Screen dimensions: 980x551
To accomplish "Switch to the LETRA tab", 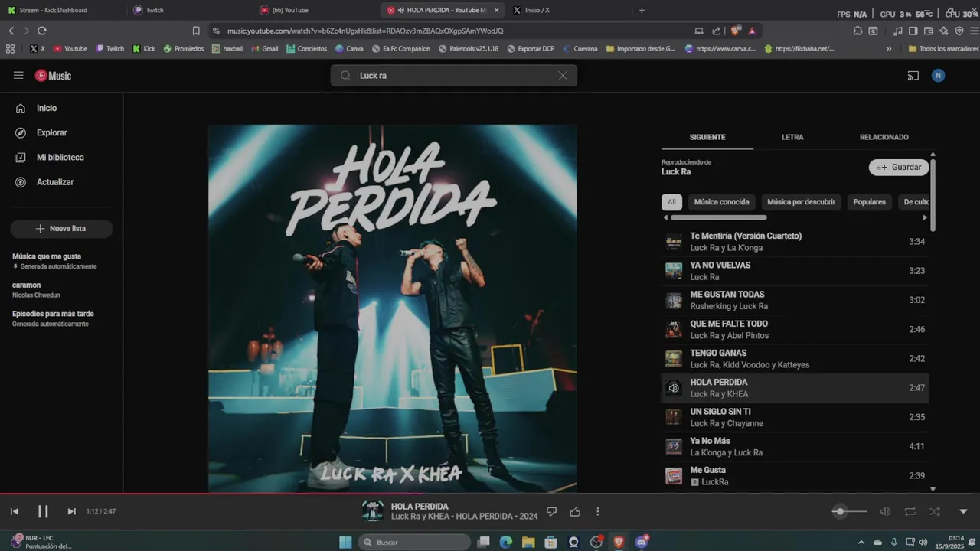I will tap(792, 137).
